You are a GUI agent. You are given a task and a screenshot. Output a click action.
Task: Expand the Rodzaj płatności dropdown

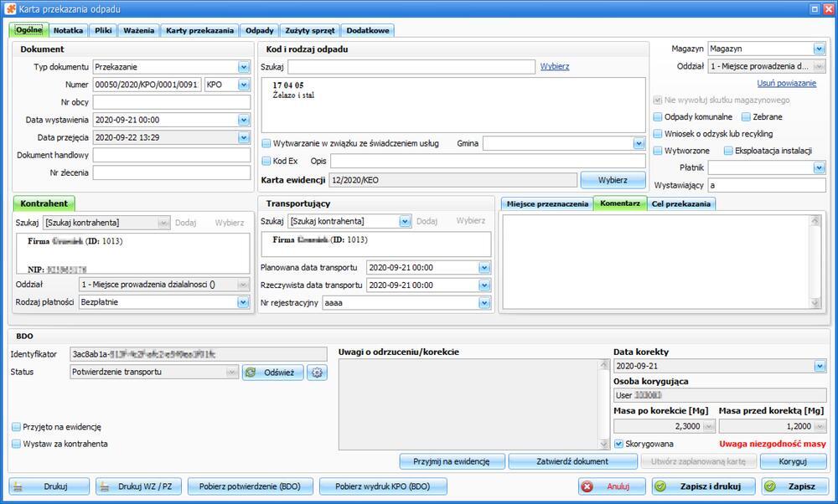tap(243, 302)
